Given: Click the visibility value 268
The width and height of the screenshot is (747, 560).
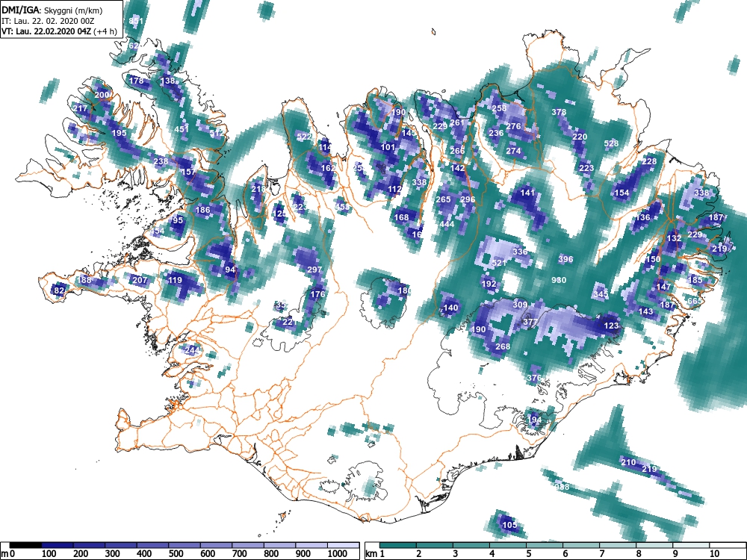Looking at the screenshot, I should coord(503,346).
